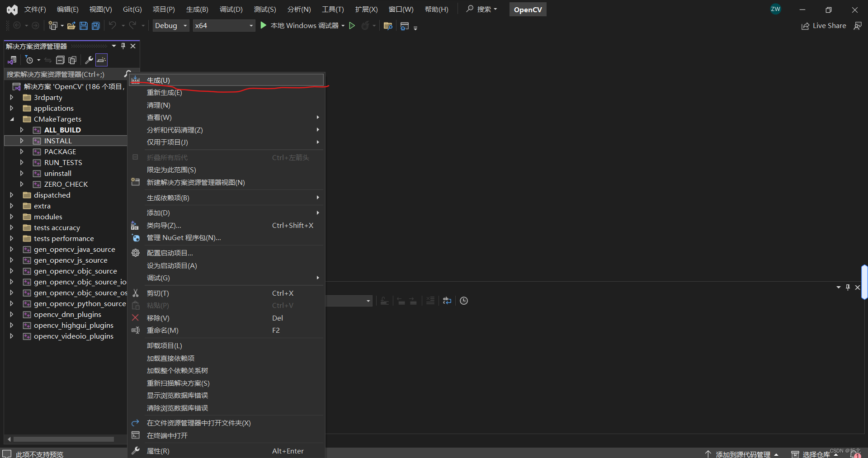Select RUN_TESTS project node

click(63, 162)
